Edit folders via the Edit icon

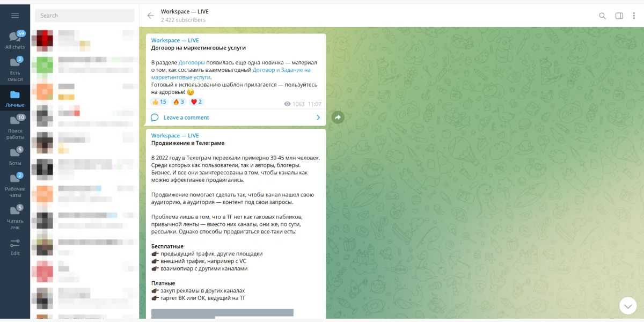tap(15, 246)
